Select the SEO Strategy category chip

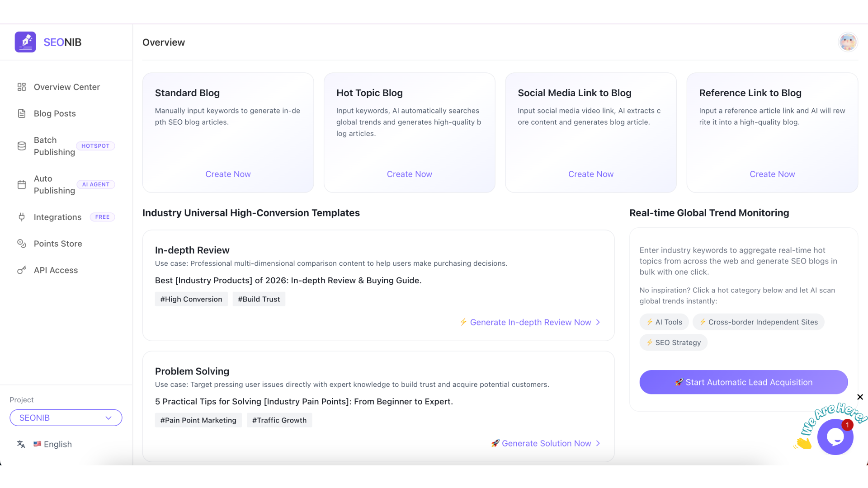point(673,343)
